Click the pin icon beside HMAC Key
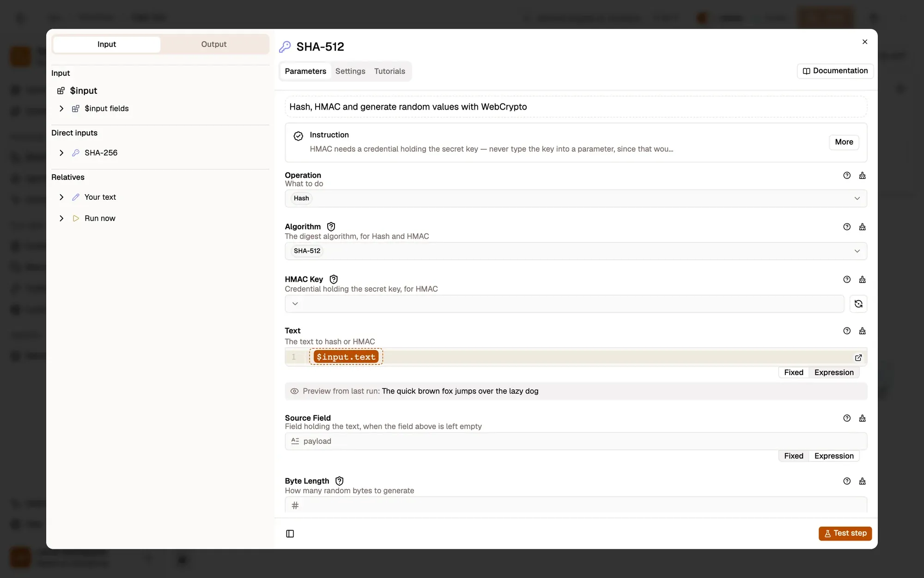The height and width of the screenshot is (578, 924). tap(862, 279)
